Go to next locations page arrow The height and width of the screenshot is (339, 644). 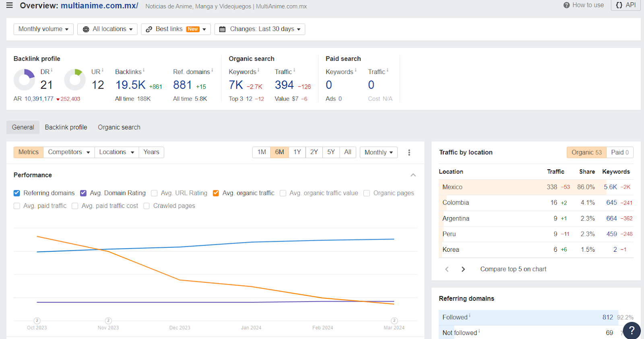(x=463, y=269)
